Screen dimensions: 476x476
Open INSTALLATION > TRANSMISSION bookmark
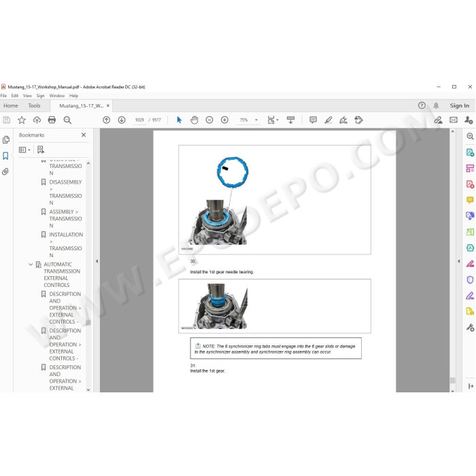66,245
